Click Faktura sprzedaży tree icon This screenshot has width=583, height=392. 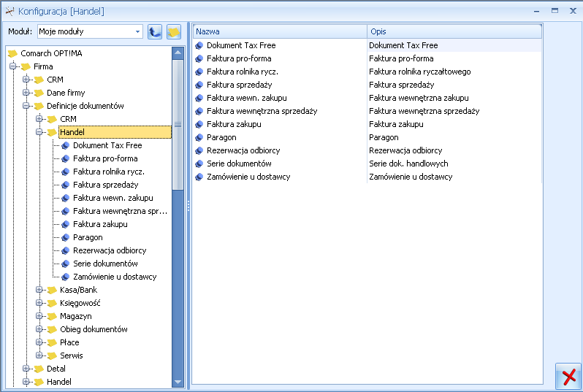pos(66,185)
